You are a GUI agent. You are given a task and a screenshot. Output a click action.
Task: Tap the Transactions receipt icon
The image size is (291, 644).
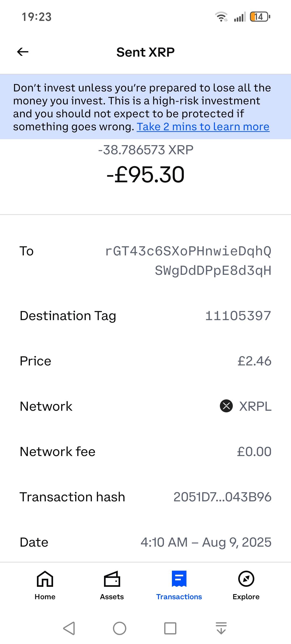coord(179,579)
